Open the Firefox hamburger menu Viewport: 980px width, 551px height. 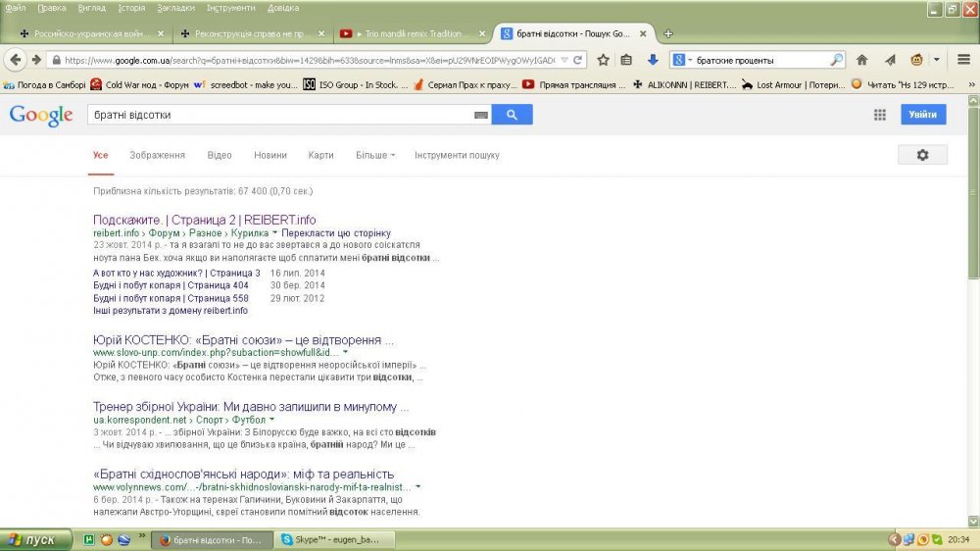[x=963, y=60]
